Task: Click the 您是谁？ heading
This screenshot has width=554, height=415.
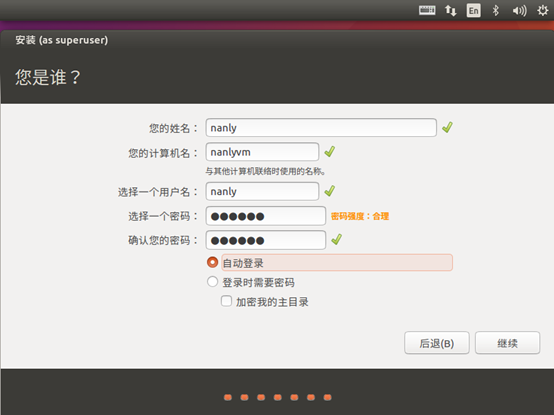Action: click(48, 77)
